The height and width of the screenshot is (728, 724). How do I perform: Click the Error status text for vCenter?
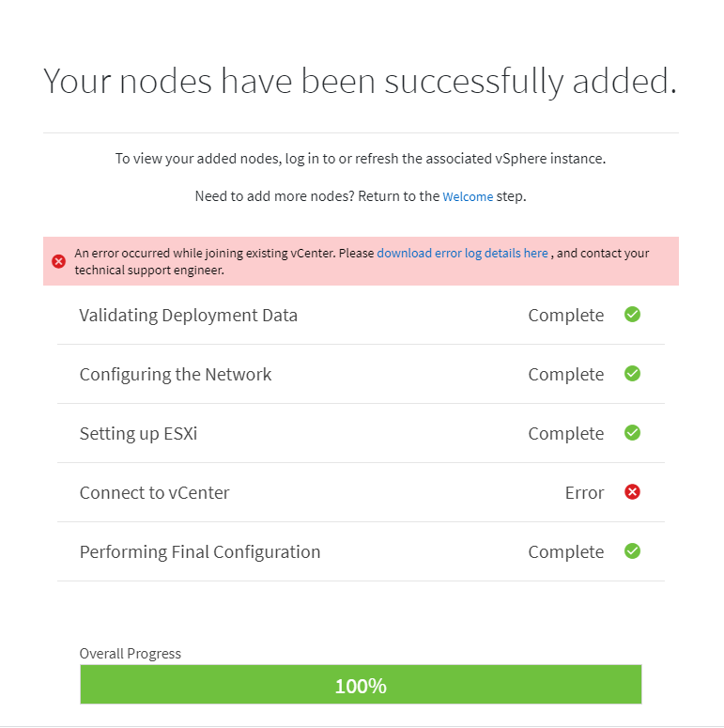[584, 493]
